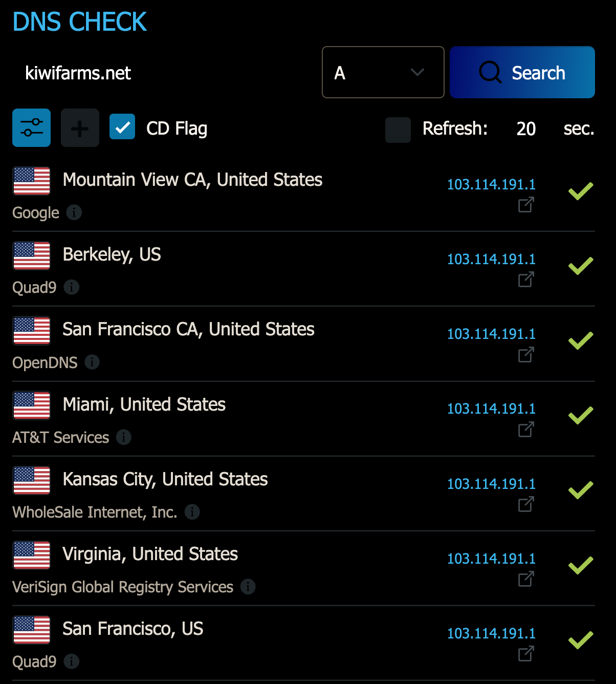Image resolution: width=616 pixels, height=684 pixels.
Task: Show info for OpenDNS resolver
Action: 92,362
